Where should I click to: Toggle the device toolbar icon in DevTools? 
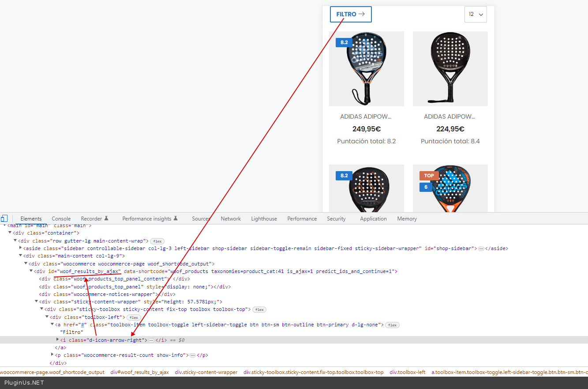pos(4,218)
